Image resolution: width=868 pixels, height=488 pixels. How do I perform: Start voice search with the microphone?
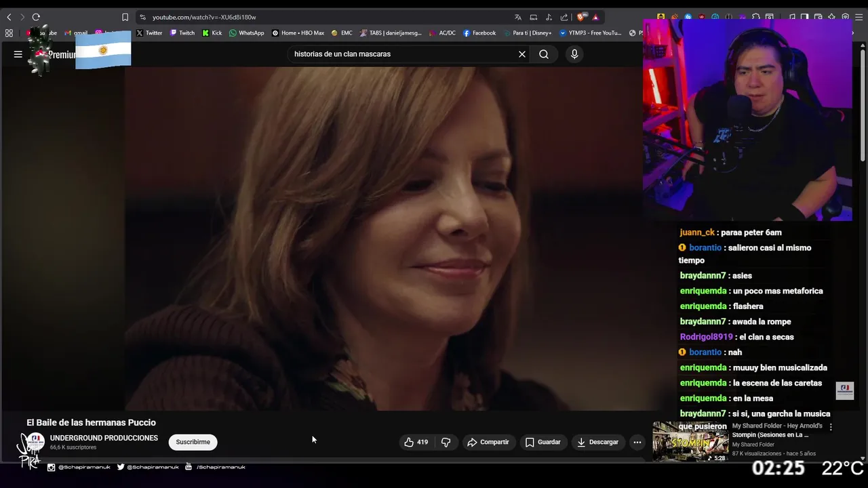574,54
